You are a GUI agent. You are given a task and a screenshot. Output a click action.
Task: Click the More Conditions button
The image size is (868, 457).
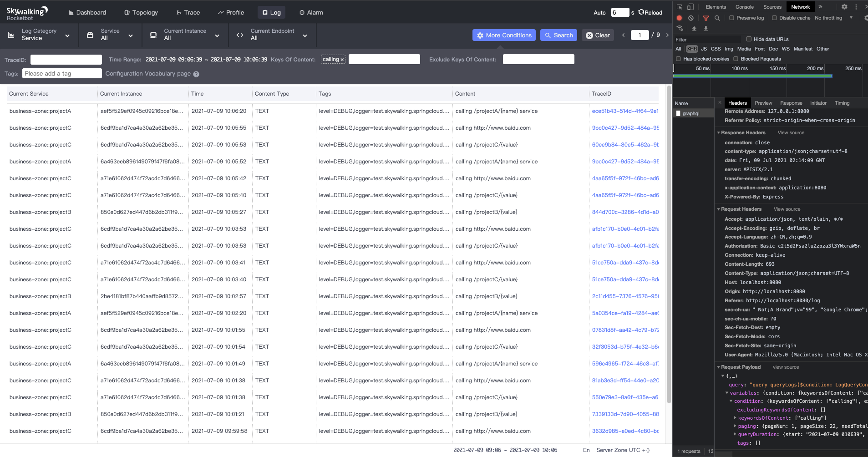504,35
